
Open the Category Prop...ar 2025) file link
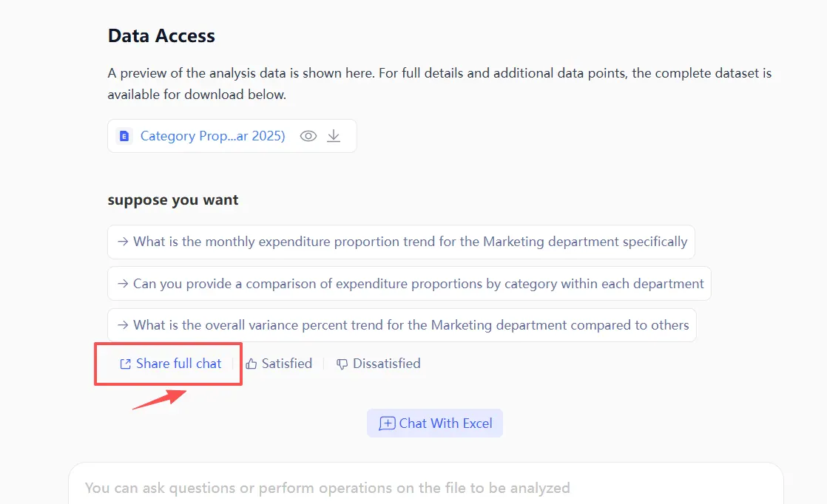(212, 136)
